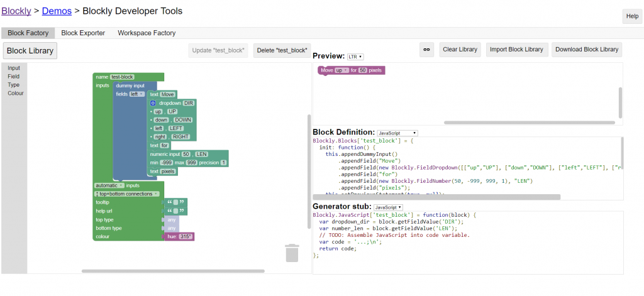Open the dropdown block's blue gear mutator icon
The height and width of the screenshot is (296, 644).
click(x=153, y=103)
